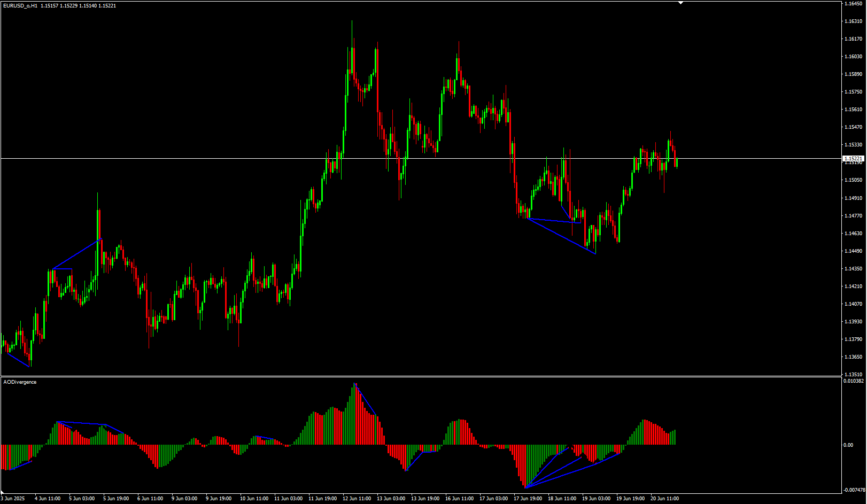Select the 20 Jun 11:00 time label
This screenshot has height=504, width=867.
[664, 499]
